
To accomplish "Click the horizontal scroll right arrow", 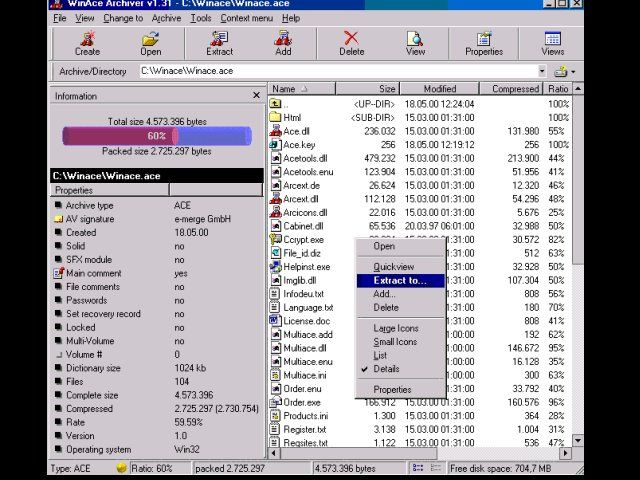I will tap(565, 453).
